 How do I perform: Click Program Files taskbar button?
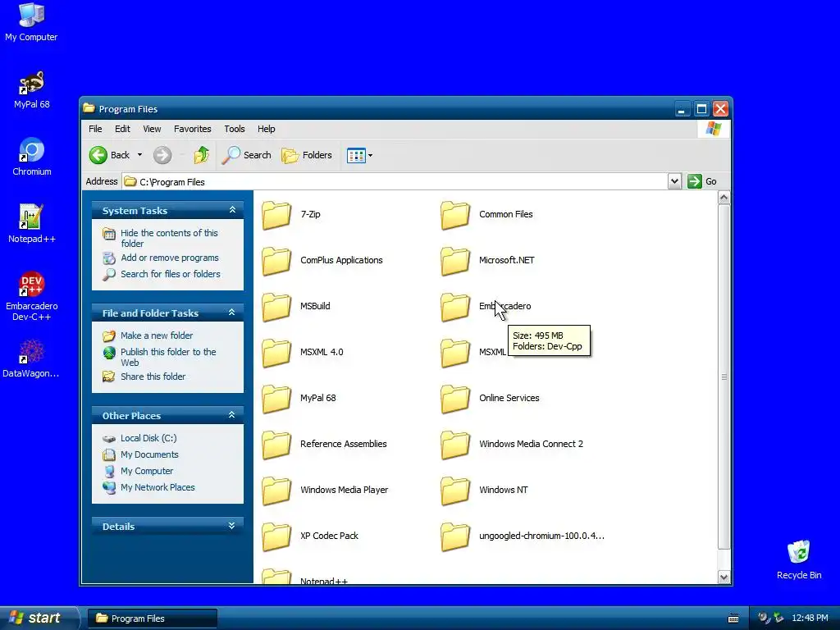pyautogui.click(x=152, y=619)
